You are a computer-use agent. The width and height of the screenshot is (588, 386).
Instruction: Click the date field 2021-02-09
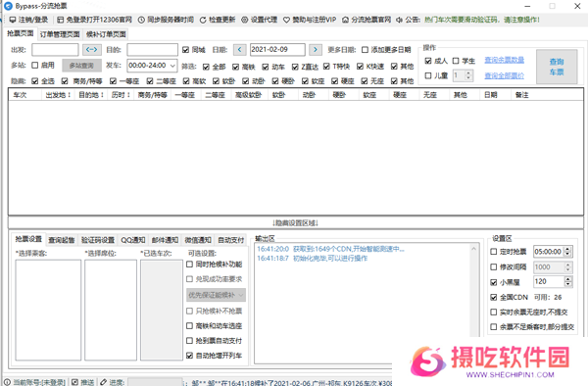tap(277, 49)
